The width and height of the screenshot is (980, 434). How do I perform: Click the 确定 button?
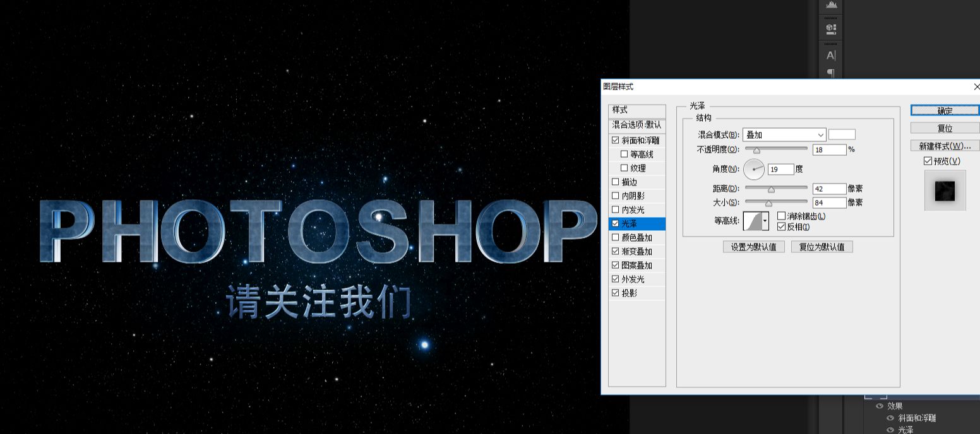coord(945,110)
